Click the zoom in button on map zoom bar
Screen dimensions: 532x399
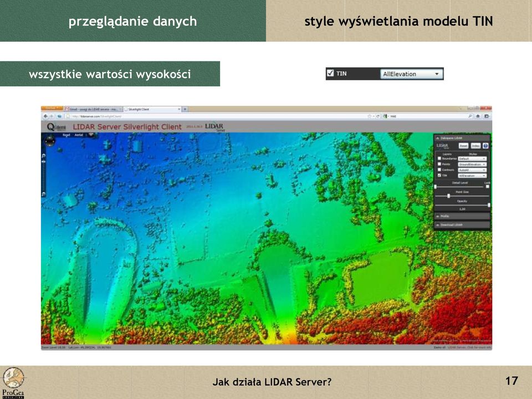(x=43, y=156)
